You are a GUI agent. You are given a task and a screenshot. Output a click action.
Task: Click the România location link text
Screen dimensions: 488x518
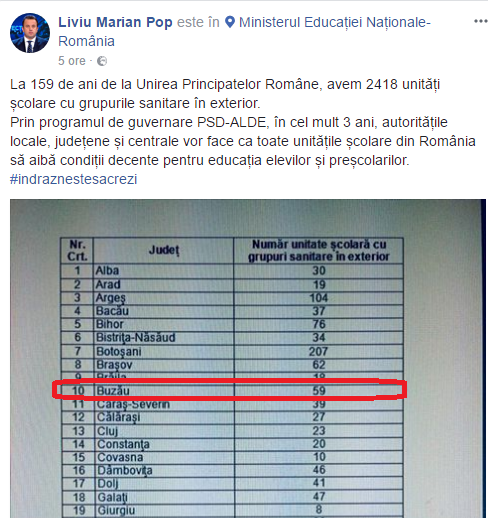[86, 41]
